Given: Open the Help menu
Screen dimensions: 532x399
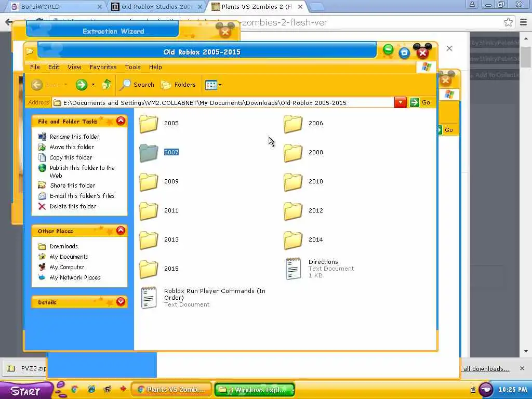Looking at the screenshot, I should click(x=155, y=67).
